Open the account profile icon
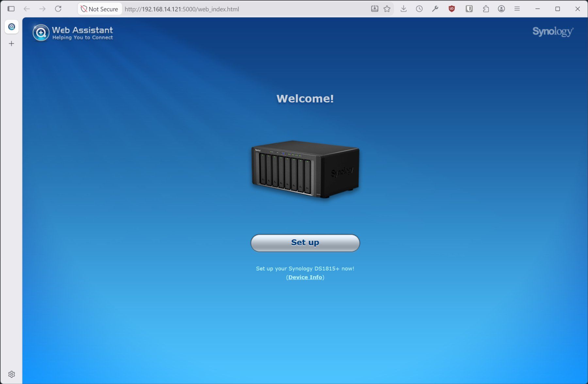The width and height of the screenshot is (588, 384). pos(501,9)
